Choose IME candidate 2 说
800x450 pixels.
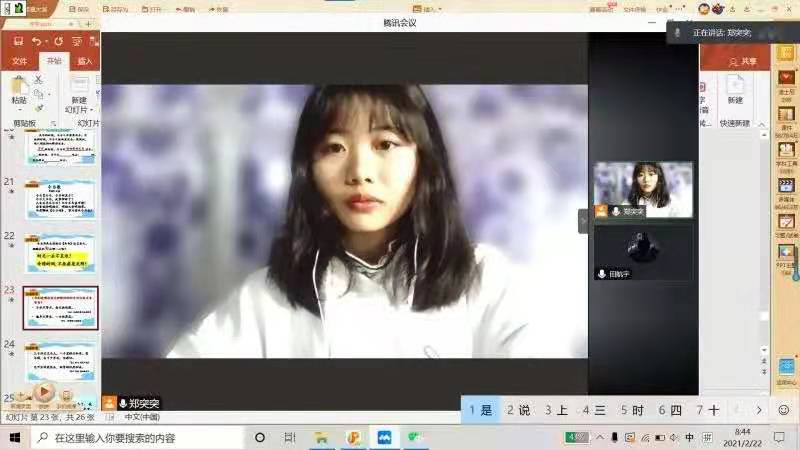tap(518, 410)
